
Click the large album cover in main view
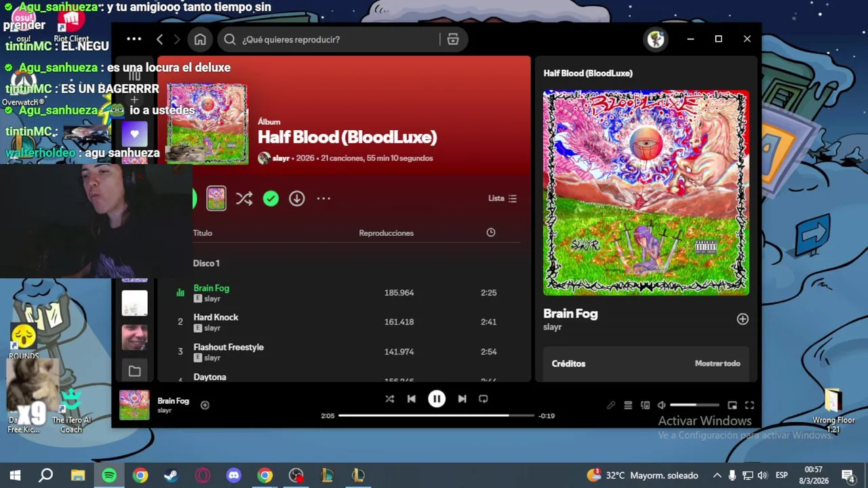[207, 123]
